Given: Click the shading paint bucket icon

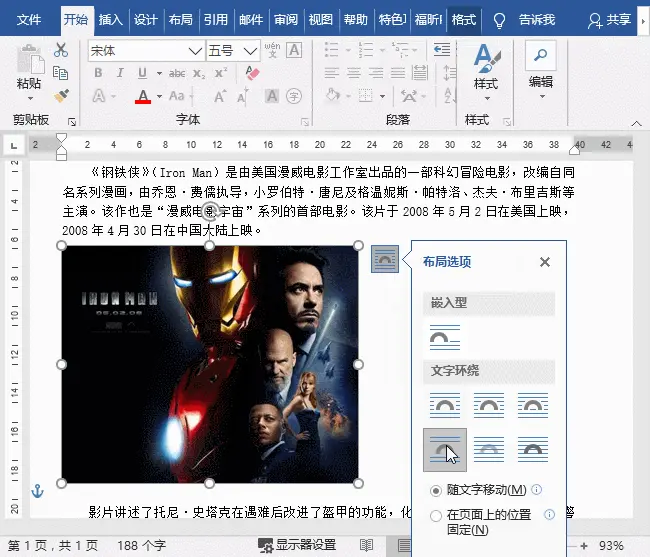Looking at the screenshot, I should 333,96.
